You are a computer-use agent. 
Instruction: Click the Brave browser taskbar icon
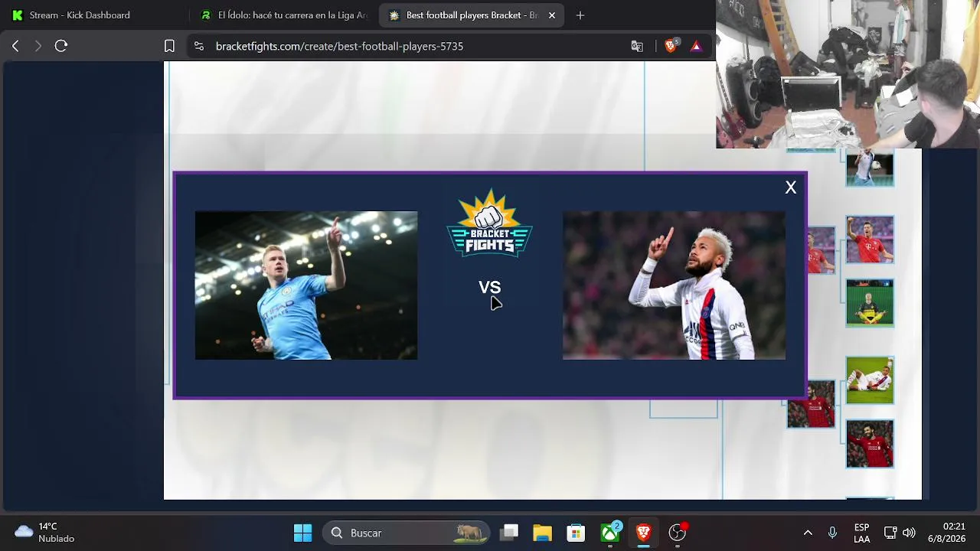[x=644, y=533]
